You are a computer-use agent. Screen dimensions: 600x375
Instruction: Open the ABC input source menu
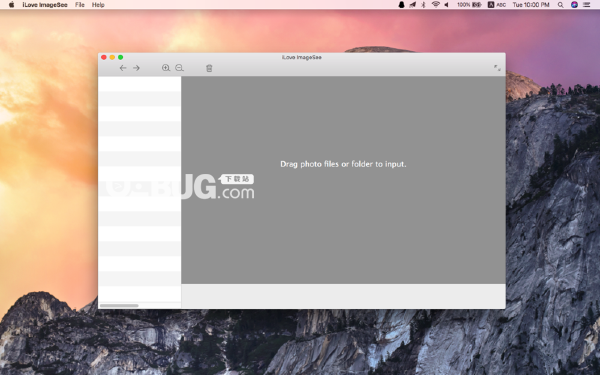(x=497, y=5)
